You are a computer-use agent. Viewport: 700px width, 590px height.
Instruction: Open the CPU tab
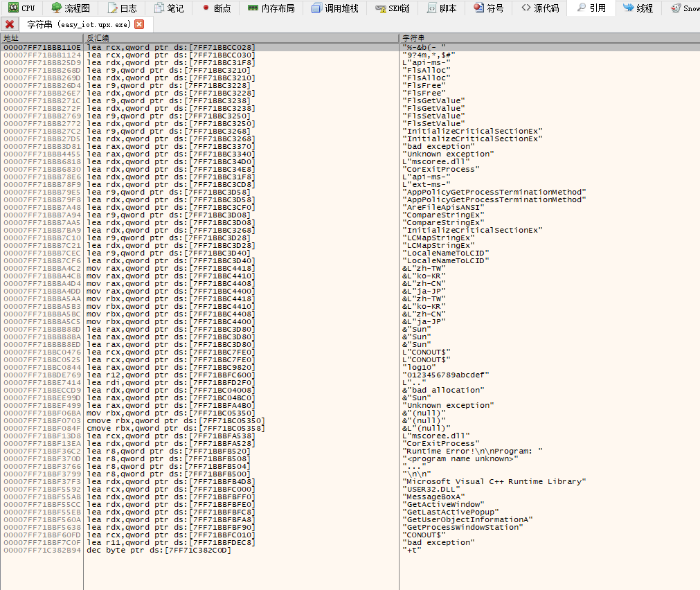[x=21, y=8]
